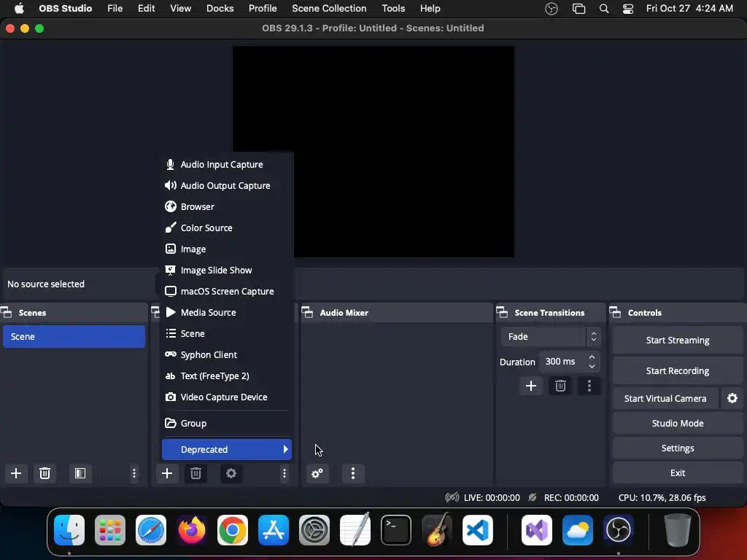The height and width of the screenshot is (560, 747).
Task: Add a Syphon Client source
Action: click(x=227, y=355)
